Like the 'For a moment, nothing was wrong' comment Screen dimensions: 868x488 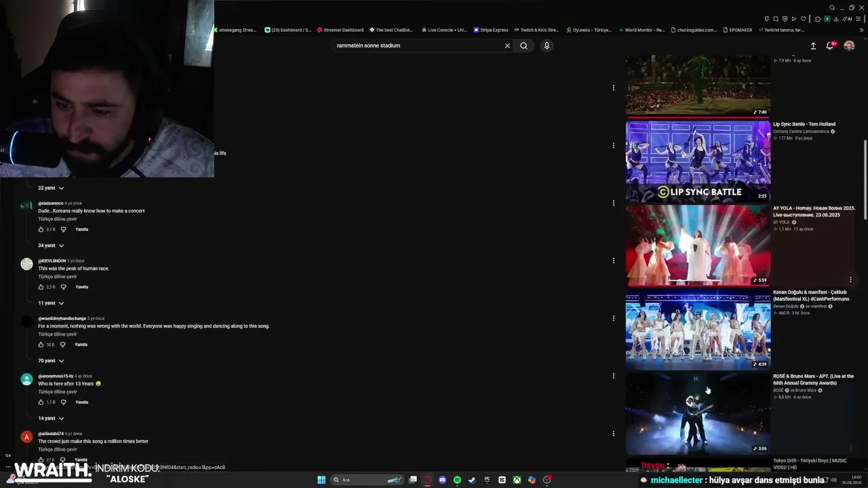point(41,344)
